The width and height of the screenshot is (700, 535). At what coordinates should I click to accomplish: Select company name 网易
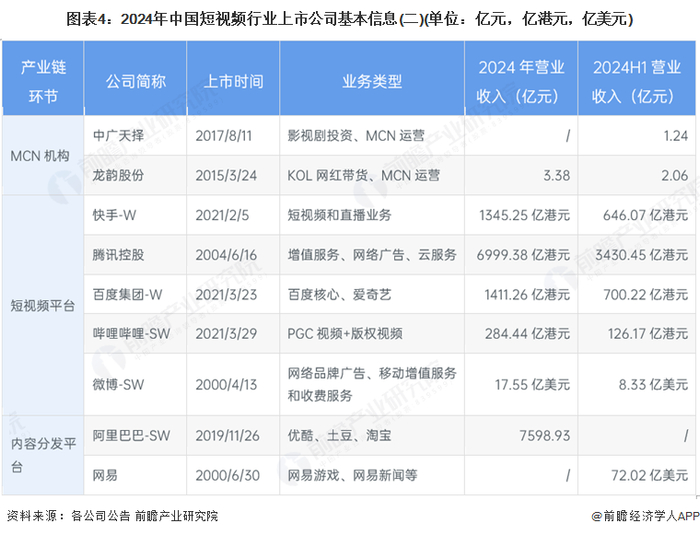(105, 475)
